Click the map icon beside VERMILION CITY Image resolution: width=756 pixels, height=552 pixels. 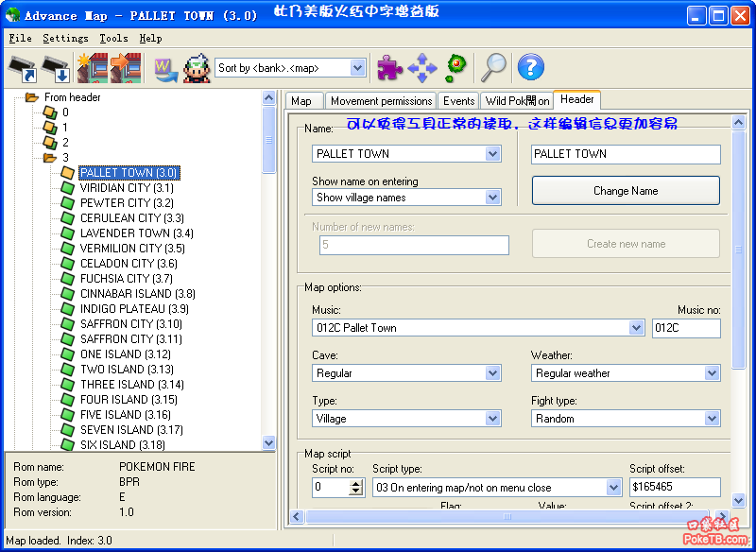coord(67,249)
